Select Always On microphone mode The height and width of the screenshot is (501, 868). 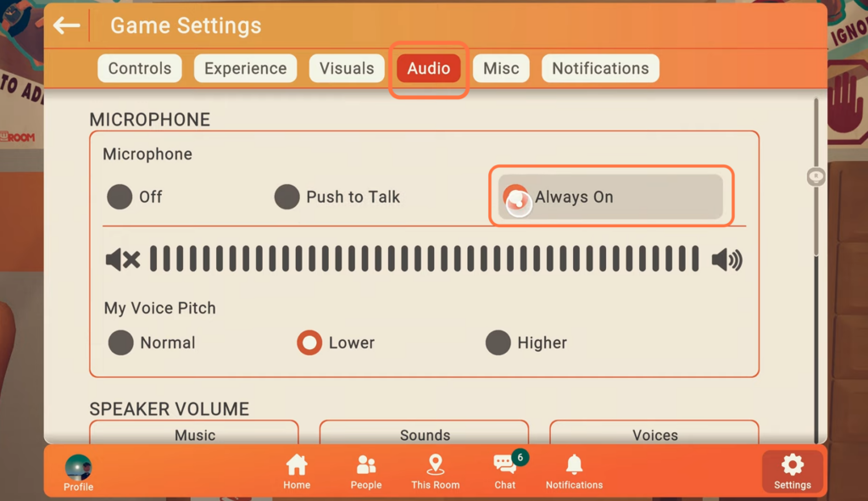(x=610, y=197)
